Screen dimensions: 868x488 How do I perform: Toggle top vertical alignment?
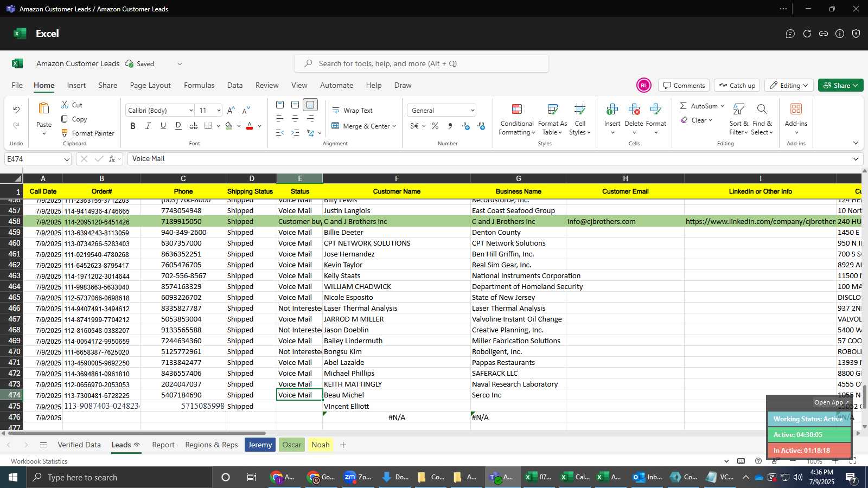click(x=280, y=105)
